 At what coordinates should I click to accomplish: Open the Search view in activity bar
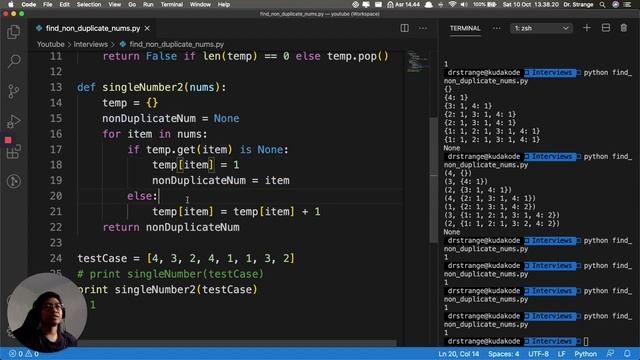[x=13, y=62]
